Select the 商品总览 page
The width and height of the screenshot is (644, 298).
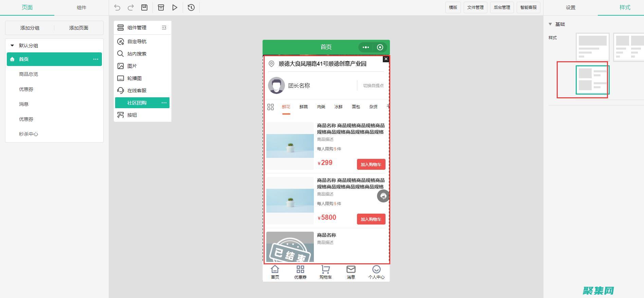click(29, 74)
